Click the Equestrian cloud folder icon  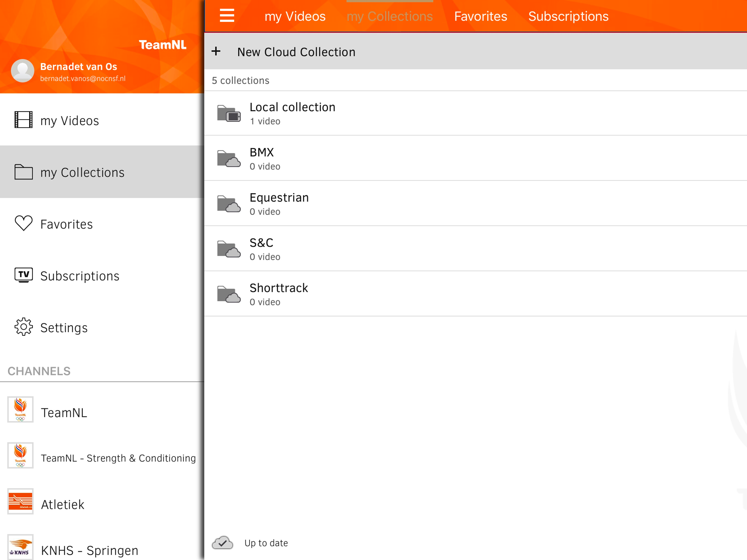(229, 204)
